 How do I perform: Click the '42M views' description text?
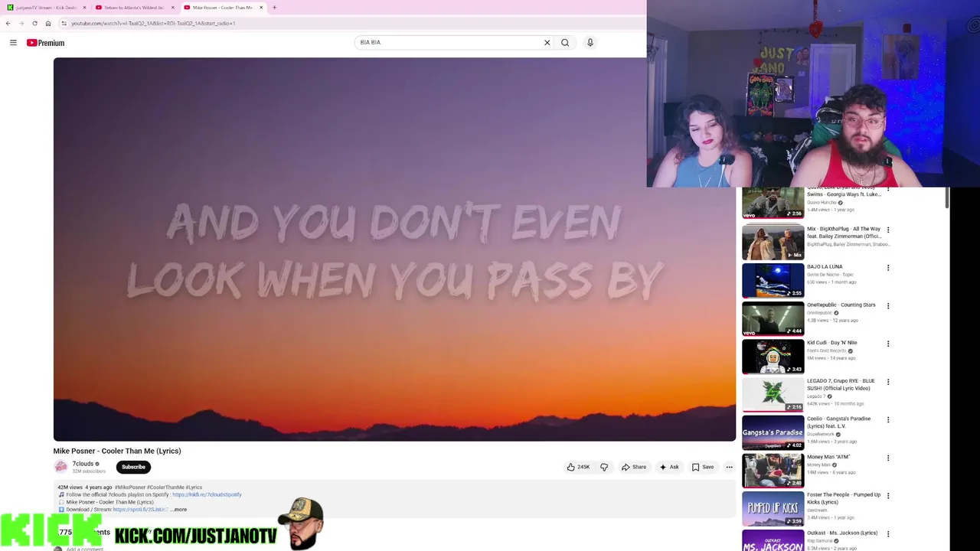tap(70, 487)
